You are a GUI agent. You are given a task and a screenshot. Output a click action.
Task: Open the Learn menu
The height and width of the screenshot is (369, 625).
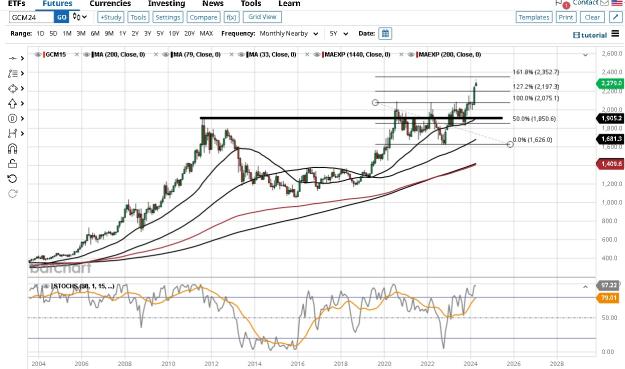click(x=289, y=3)
